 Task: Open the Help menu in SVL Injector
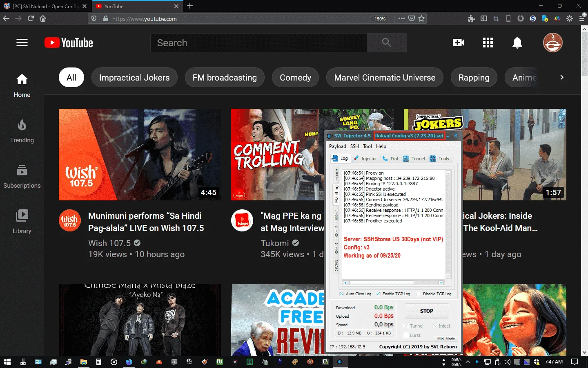point(381,146)
